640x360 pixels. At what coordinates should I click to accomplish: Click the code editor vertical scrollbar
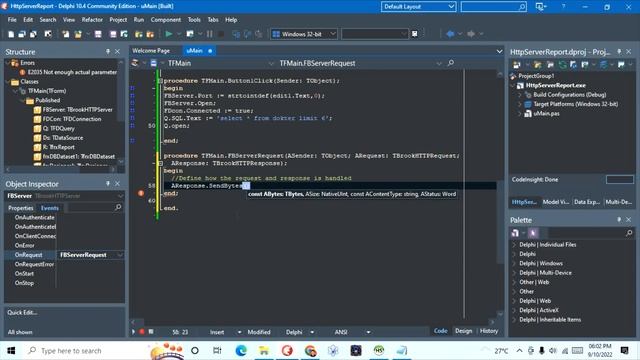click(500, 193)
